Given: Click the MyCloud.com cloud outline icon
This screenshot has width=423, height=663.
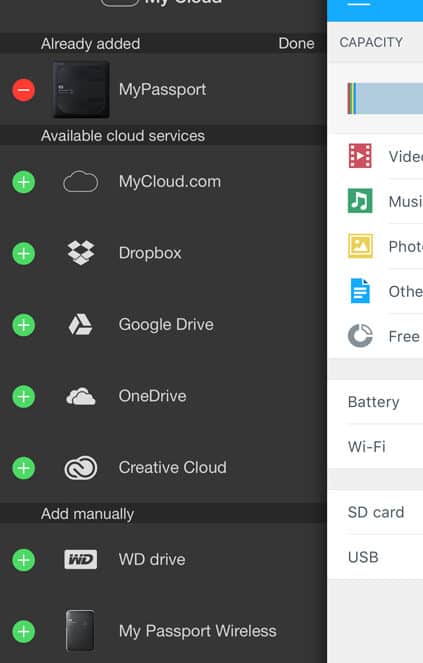Looking at the screenshot, I should coord(80,182).
